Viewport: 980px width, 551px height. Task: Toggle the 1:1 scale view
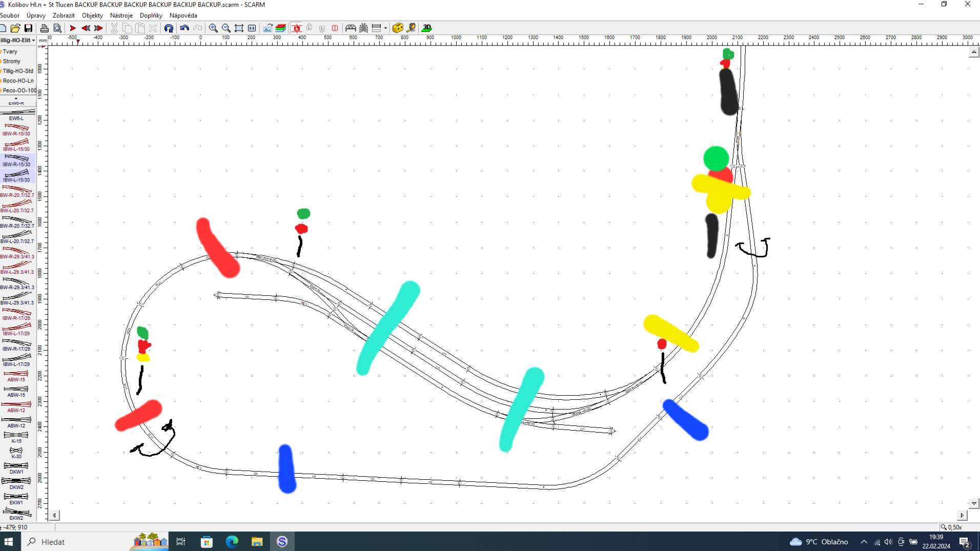[x=252, y=28]
